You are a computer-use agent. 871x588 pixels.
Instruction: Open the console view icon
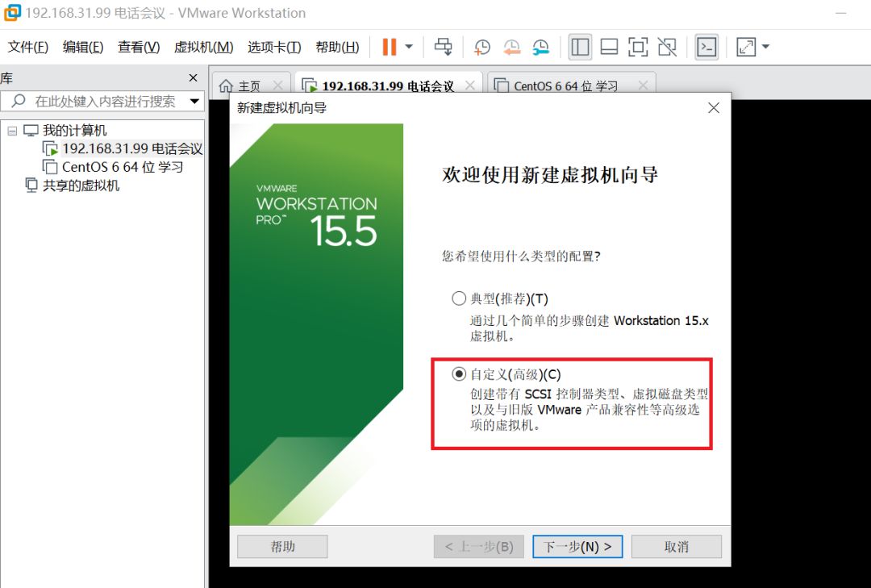point(706,47)
